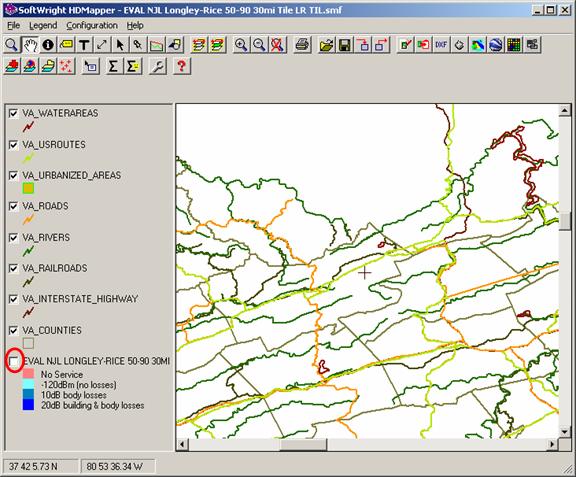Screen dimensions: 576x477
Task: Click the VA_URBANIZED_AREAS yellow-green swatch
Action: point(28,189)
